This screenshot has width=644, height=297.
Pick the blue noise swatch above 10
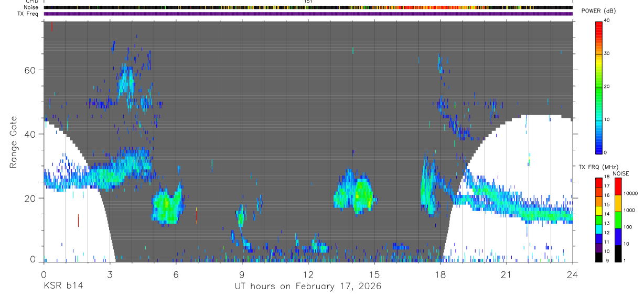pos(618,237)
